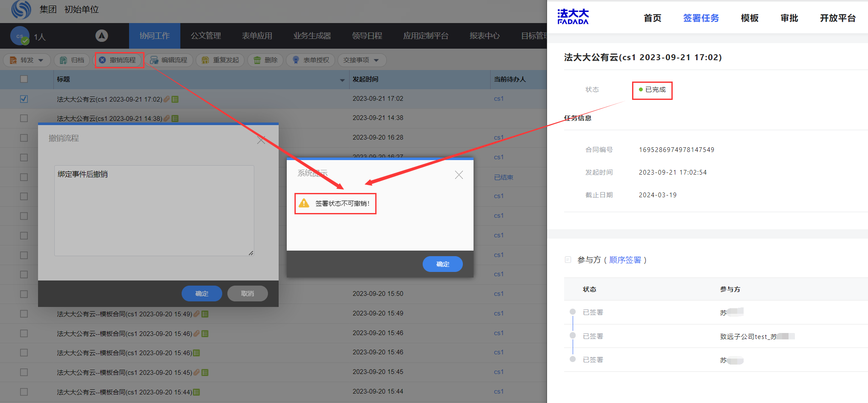
Task: Check the 模板合同 15:44 row checkbox
Action: click(x=24, y=392)
